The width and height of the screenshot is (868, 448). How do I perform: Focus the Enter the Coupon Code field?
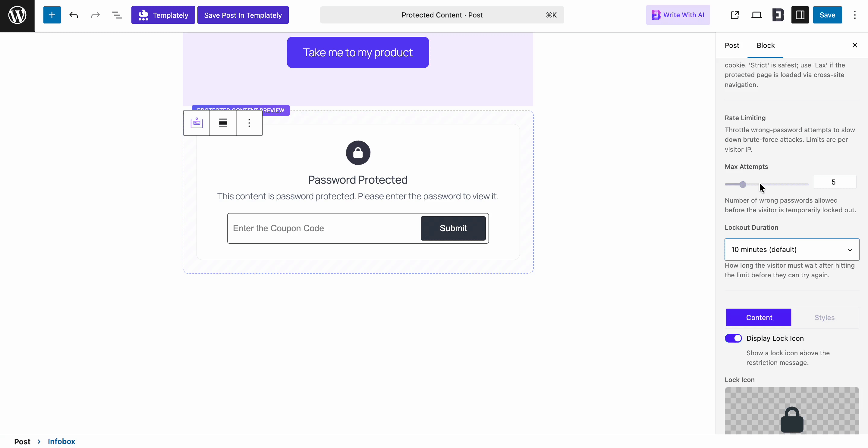click(324, 228)
